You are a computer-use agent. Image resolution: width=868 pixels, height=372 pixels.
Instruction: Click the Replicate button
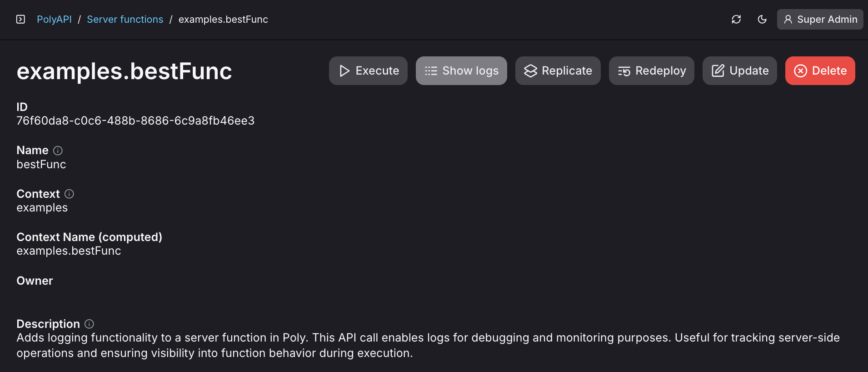coord(558,70)
